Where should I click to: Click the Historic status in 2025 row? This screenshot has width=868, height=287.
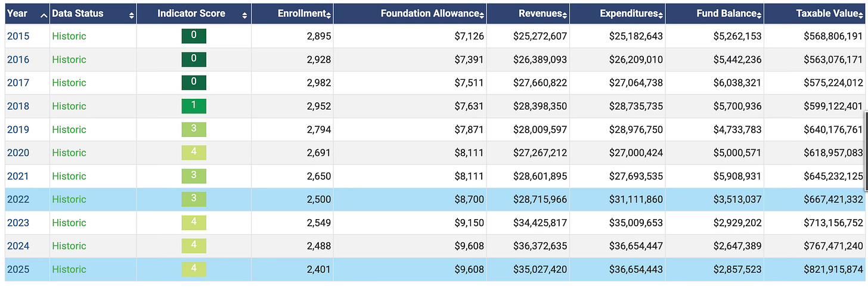[x=69, y=269]
